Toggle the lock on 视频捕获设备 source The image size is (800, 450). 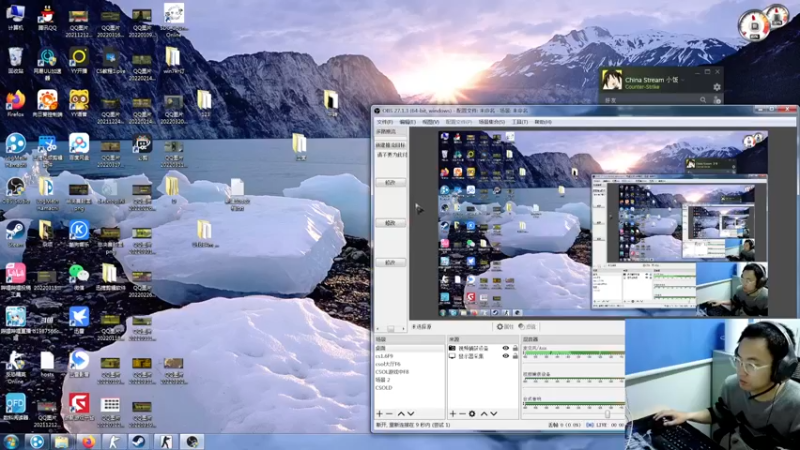click(515, 348)
